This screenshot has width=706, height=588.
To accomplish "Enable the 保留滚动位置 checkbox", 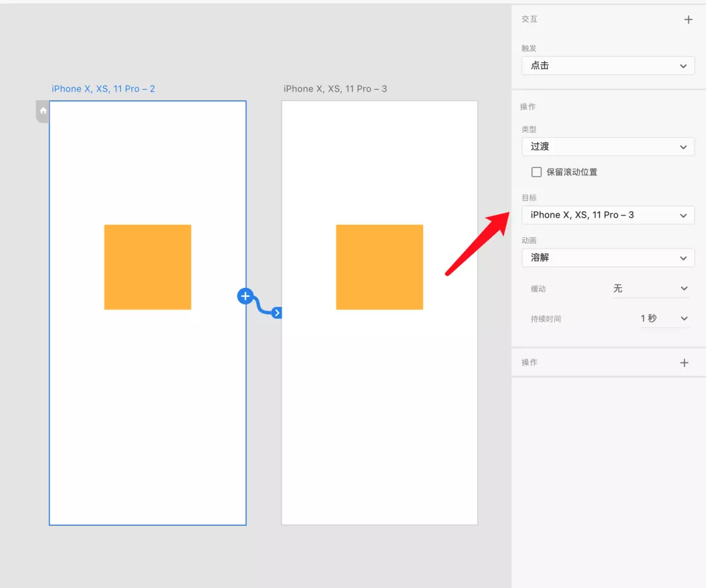I will point(537,172).
